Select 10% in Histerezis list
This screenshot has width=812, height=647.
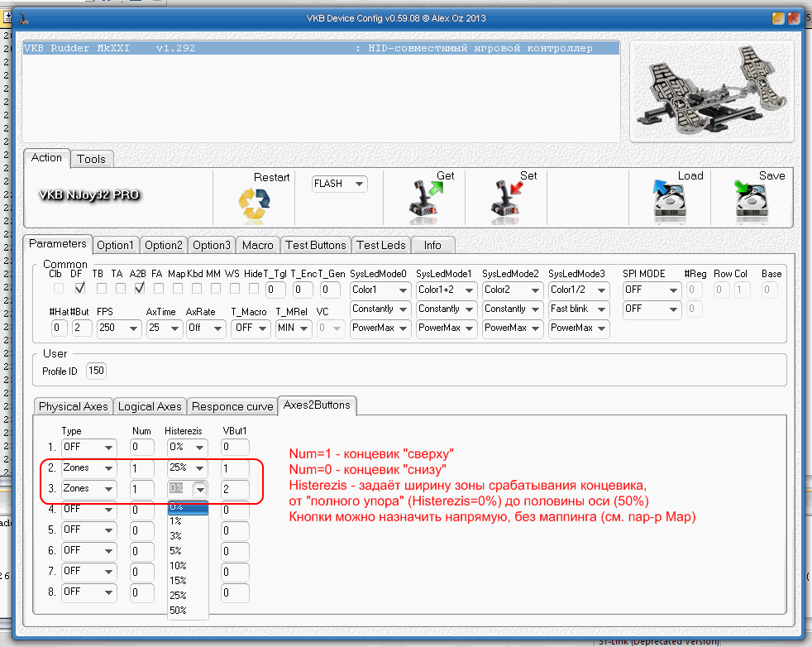click(188, 566)
